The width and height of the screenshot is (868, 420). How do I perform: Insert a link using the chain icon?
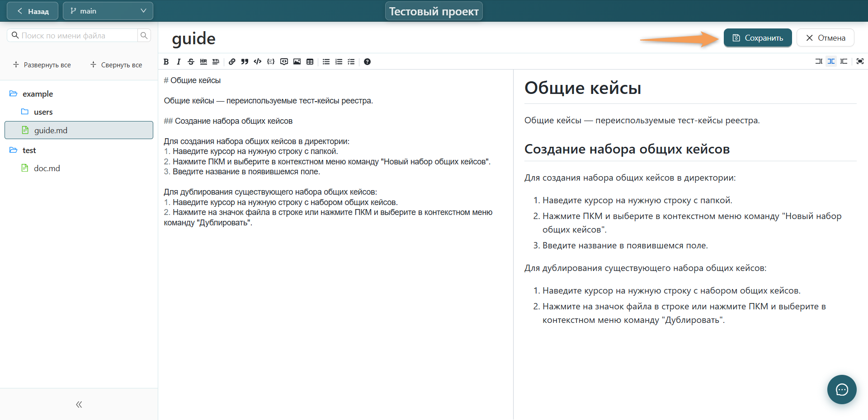232,62
